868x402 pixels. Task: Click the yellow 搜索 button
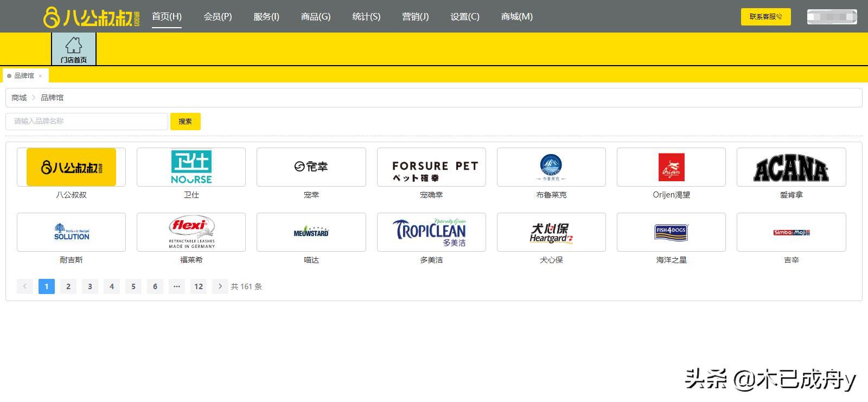coord(186,122)
